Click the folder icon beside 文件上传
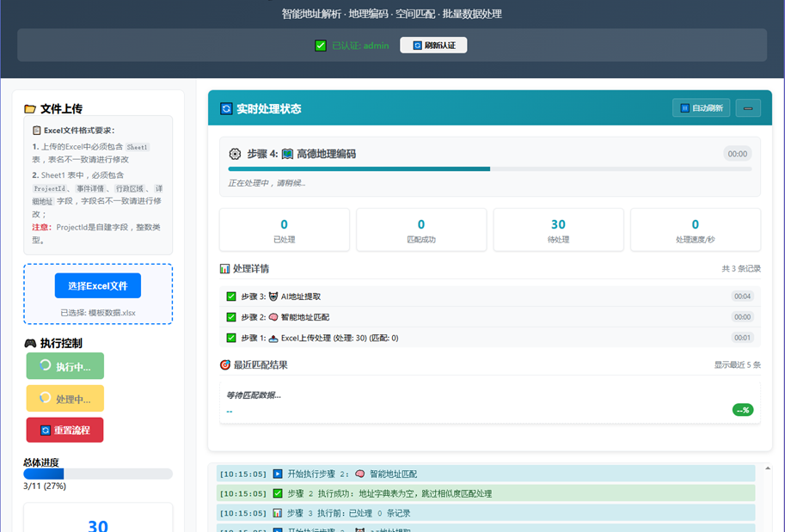Screen dimensions: 785x532 pyautogui.click(x=30, y=109)
